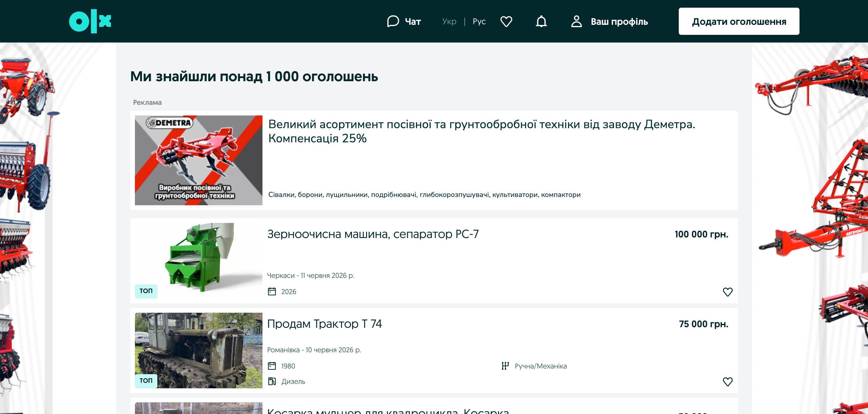
Task: Click fuel pump icon beside Дизель
Action: click(x=272, y=381)
